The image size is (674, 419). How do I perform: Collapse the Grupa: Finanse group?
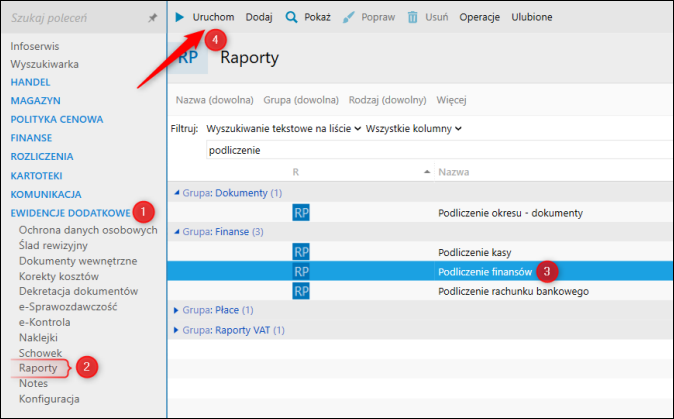[177, 232]
